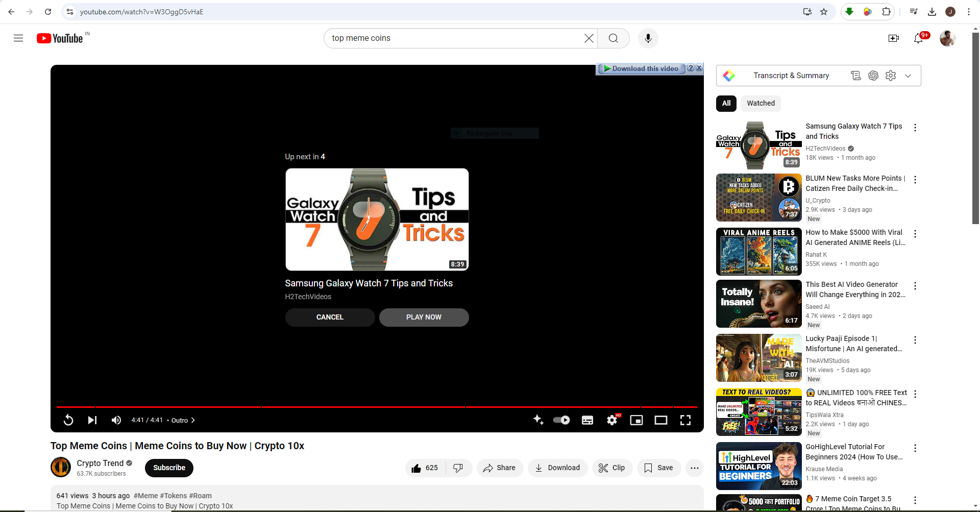Start voice search with the microphone
The image size is (980, 512).
point(648,38)
